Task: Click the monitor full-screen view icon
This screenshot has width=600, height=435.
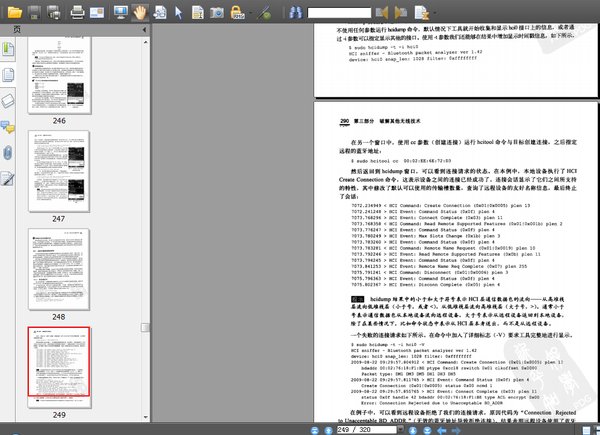Action: 121,13
